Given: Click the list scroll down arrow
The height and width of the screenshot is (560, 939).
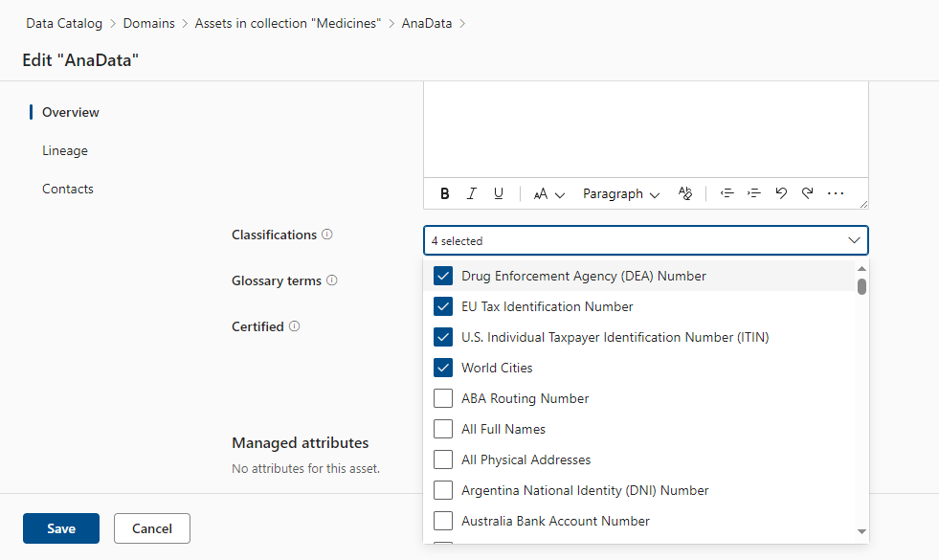Looking at the screenshot, I should coord(861,531).
